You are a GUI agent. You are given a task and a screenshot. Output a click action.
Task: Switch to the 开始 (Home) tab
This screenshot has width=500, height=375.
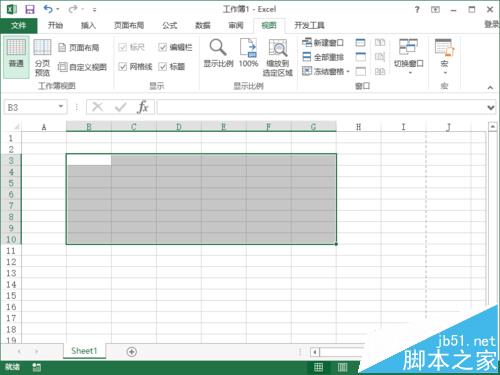[x=55, y=25]
